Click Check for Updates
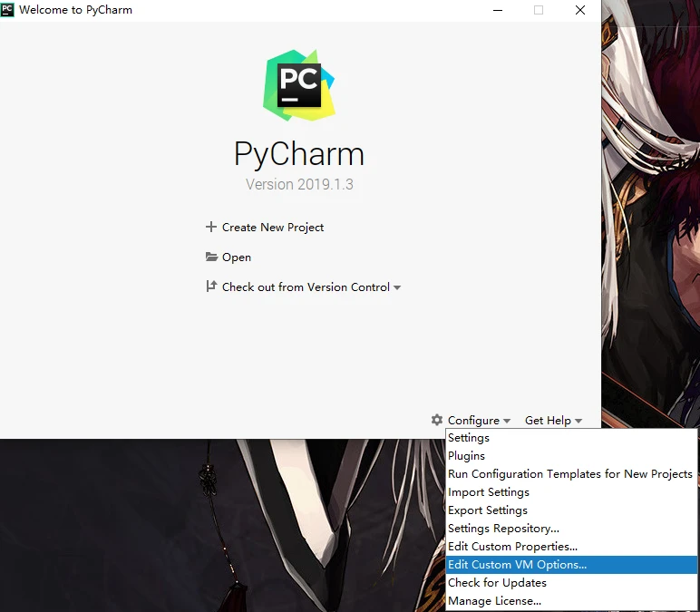This screenshot has width=700, height=612. pos(497,583)
